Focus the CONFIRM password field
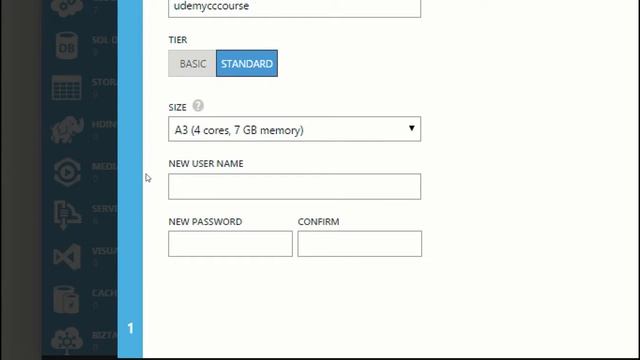The height and width of the screenshot is (360, 640). point(360,244)
